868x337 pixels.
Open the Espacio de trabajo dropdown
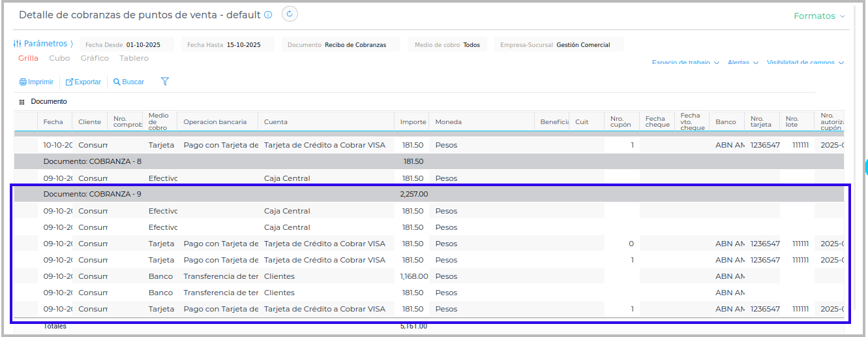[x=685, y=63]
